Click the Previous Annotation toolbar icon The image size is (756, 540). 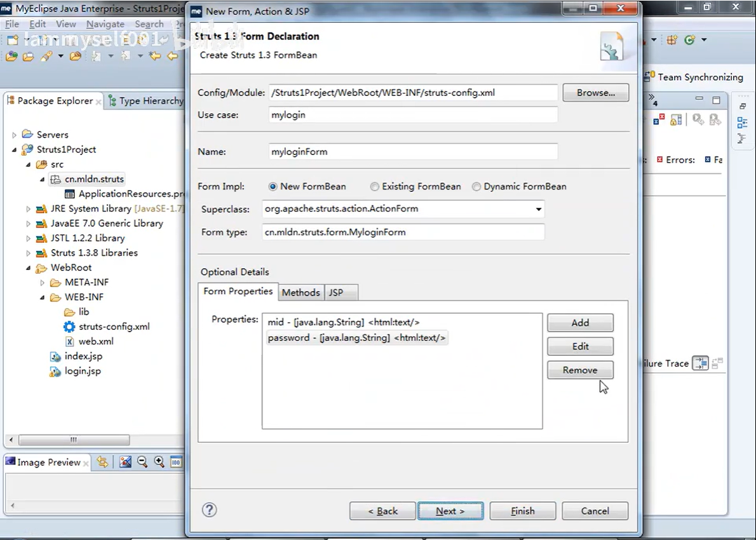click(x=126, y=57)
